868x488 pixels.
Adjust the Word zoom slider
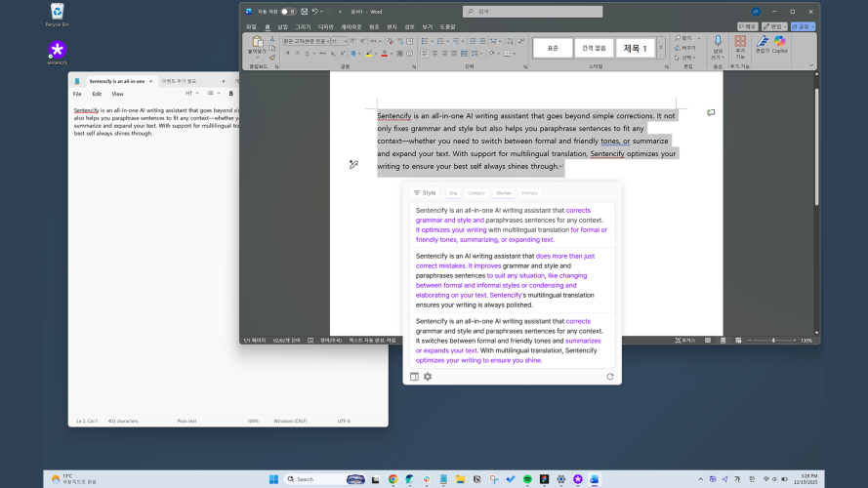[x=773, y=341]
